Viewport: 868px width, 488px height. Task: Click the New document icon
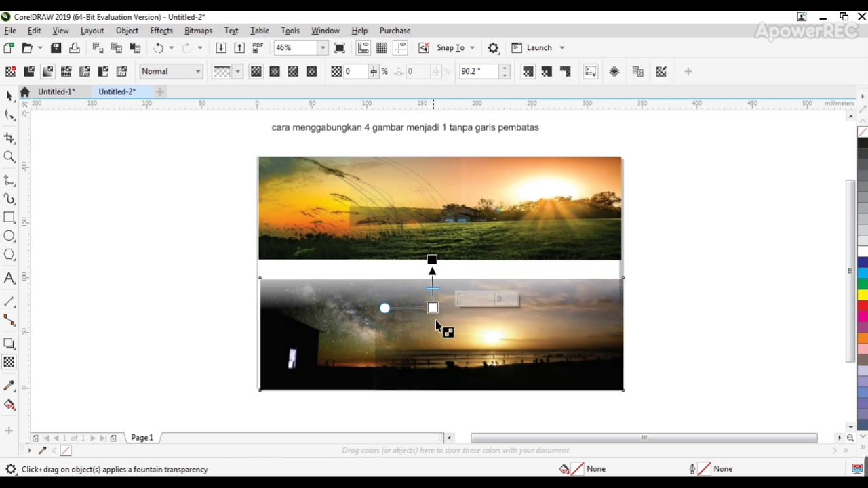coord(9,47)
